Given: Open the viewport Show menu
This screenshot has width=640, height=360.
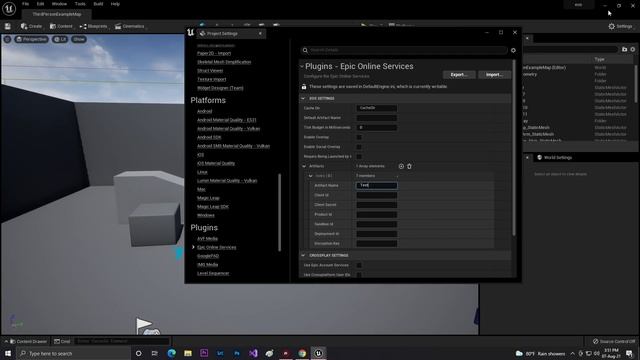Looking at the screenshot, I should coord(79,39).
